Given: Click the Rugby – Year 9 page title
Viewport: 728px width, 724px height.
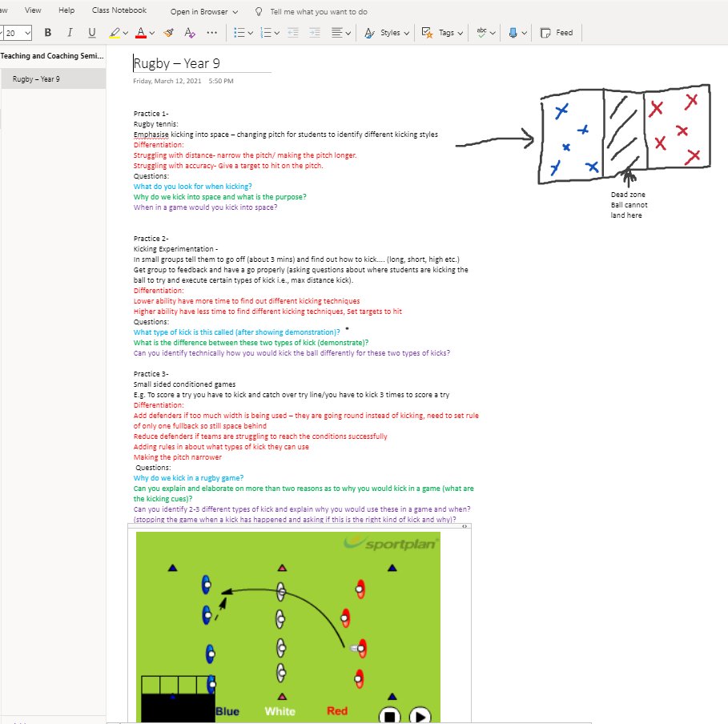Looking at the screenshot, I should tap(176, 63).
